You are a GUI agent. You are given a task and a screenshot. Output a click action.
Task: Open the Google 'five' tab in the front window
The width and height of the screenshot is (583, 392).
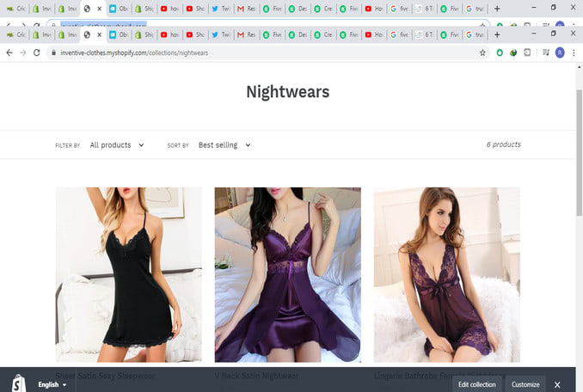(400, 34)
